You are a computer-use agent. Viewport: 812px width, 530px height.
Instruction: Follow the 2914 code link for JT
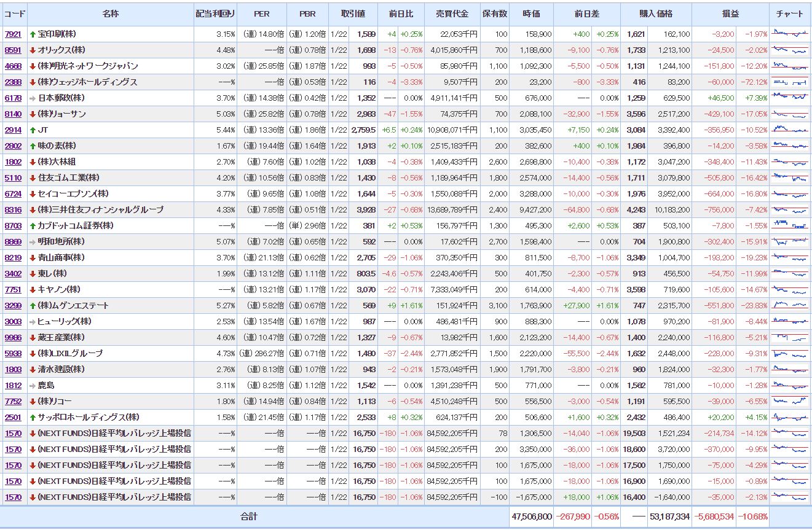click(x=13, y=130)
